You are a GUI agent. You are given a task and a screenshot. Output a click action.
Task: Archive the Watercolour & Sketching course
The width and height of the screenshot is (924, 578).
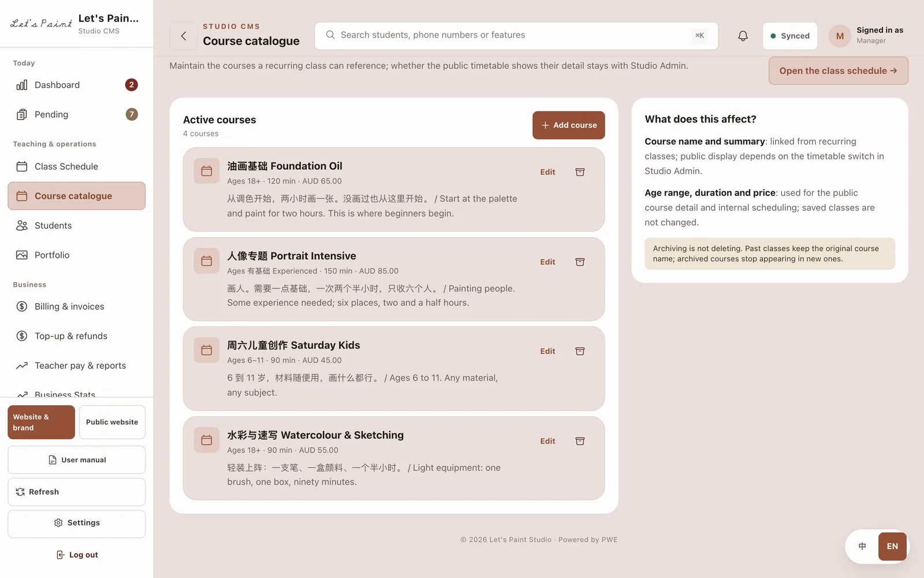tap(580, 441)
